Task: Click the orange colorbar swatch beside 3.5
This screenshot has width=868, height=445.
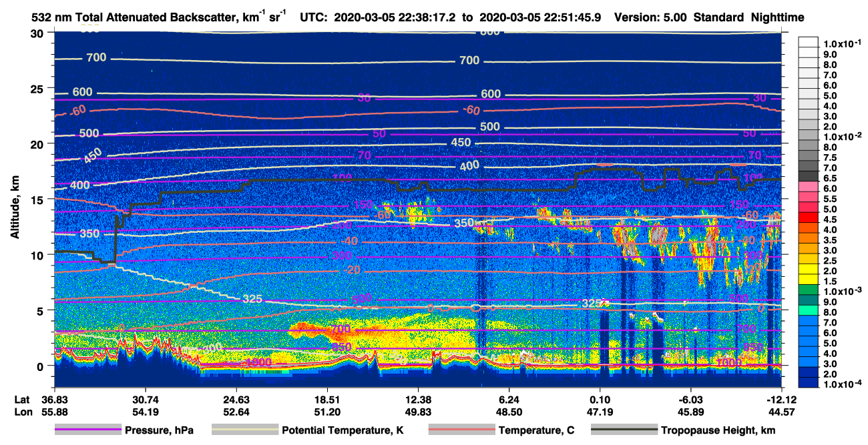Action: point(808,238)
